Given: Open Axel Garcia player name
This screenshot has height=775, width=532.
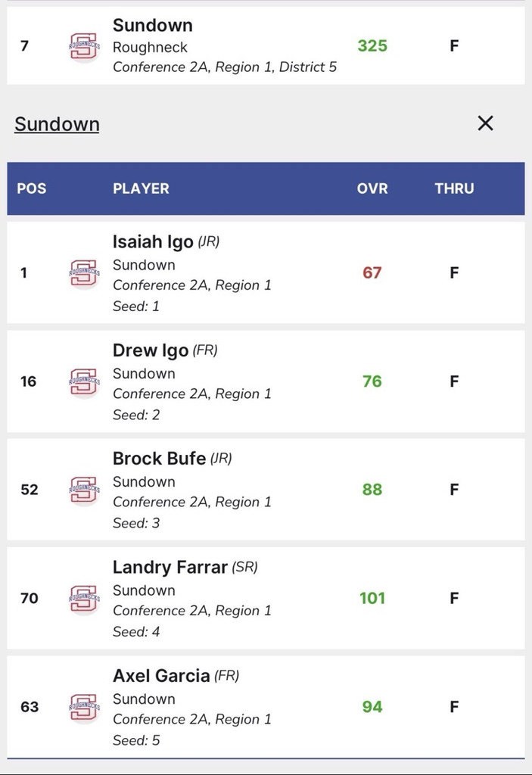Looking at the screenshot, I should [161, 676].
